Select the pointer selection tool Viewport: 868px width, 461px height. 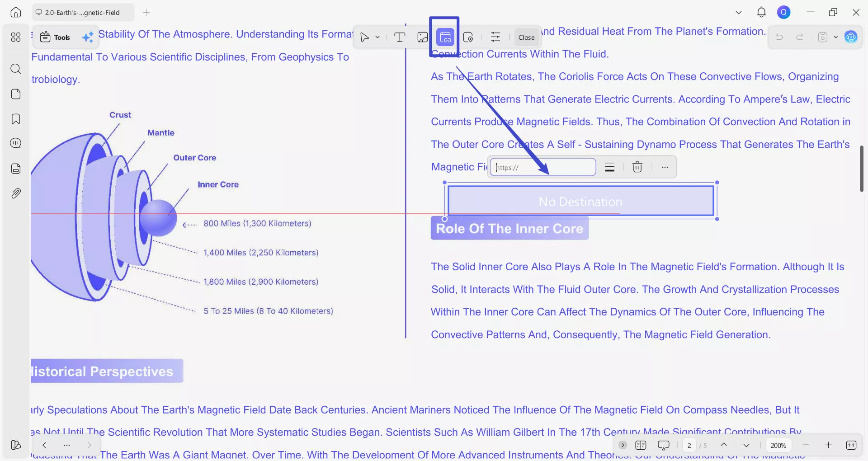click(364, 37)
